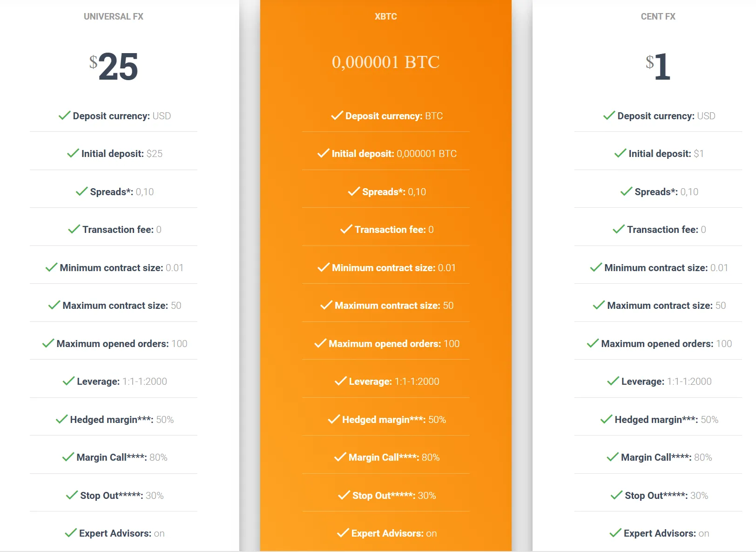Click Cent FX 'Minimum contract size: 0.01' text
This screenshot has height=552, width=756.
tap(667, 268)
